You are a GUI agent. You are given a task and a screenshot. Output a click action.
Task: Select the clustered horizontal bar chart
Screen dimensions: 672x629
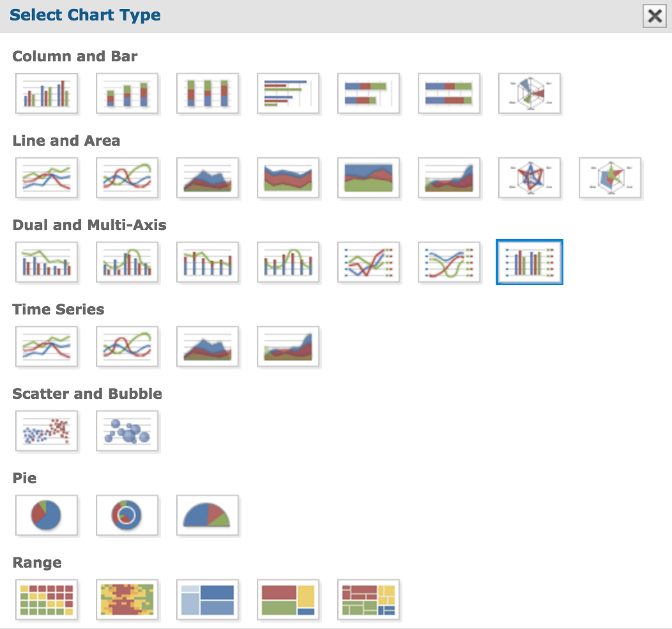288,93
